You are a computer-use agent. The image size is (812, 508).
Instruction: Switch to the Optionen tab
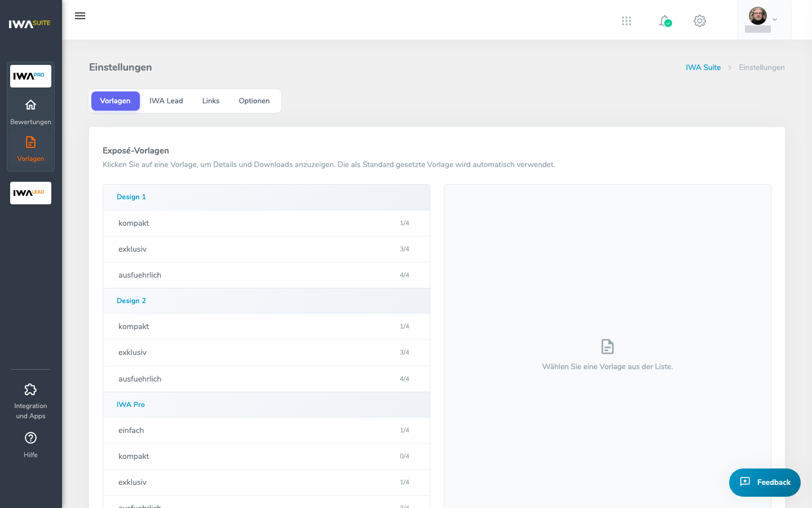[x=254, y=101]
